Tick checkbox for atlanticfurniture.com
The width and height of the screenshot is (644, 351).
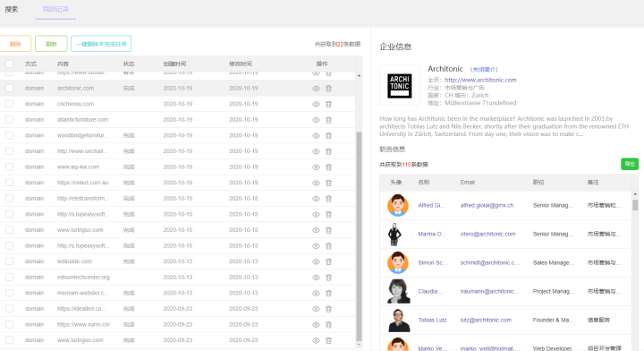pyautogui.click(x=9, y=120)
